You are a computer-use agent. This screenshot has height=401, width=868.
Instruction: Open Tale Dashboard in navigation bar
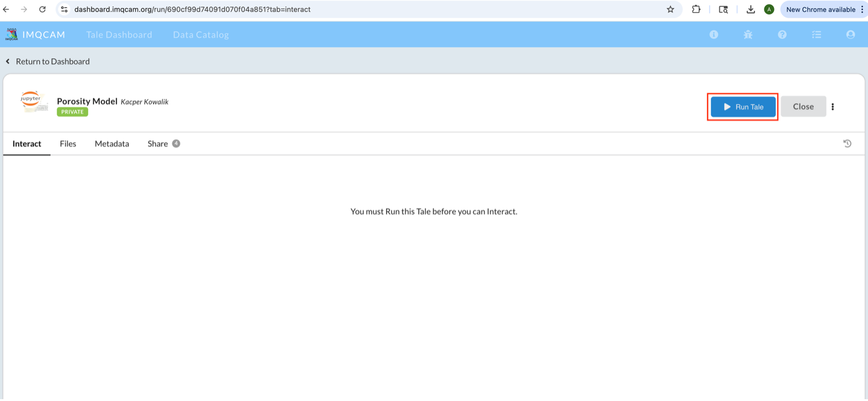point(119,35)
